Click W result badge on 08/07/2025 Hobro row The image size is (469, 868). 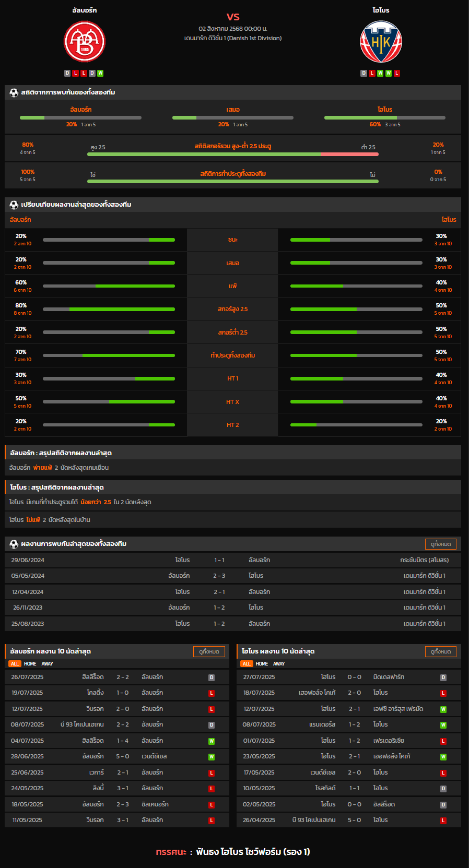click(x=443, y=725)
